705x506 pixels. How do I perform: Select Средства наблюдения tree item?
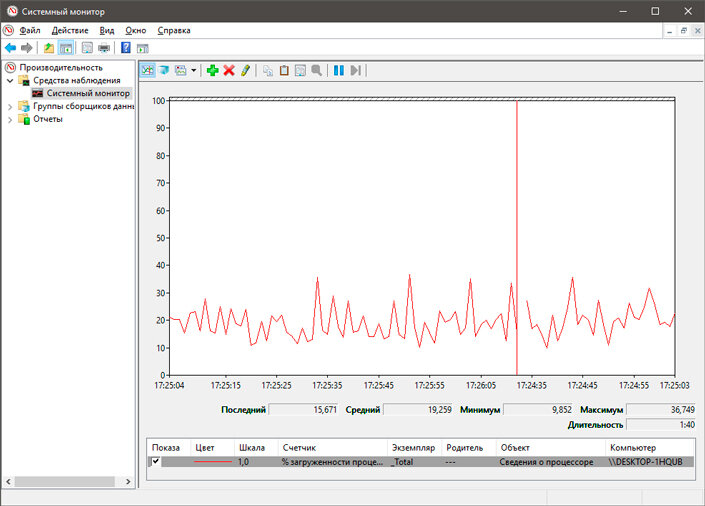(x=76, y=81)
